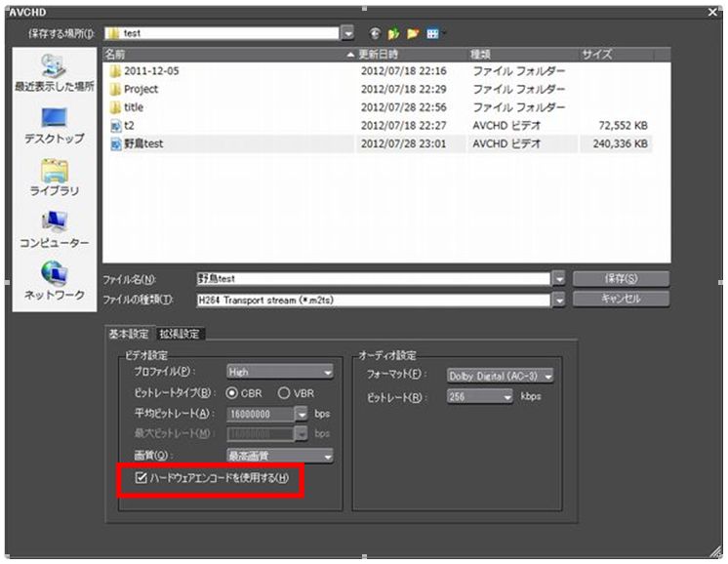Open コンピューター in sidebar

(55, 229)
